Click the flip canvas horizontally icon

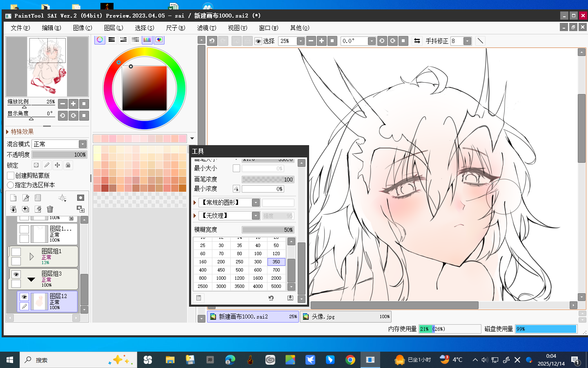point(417,41)
